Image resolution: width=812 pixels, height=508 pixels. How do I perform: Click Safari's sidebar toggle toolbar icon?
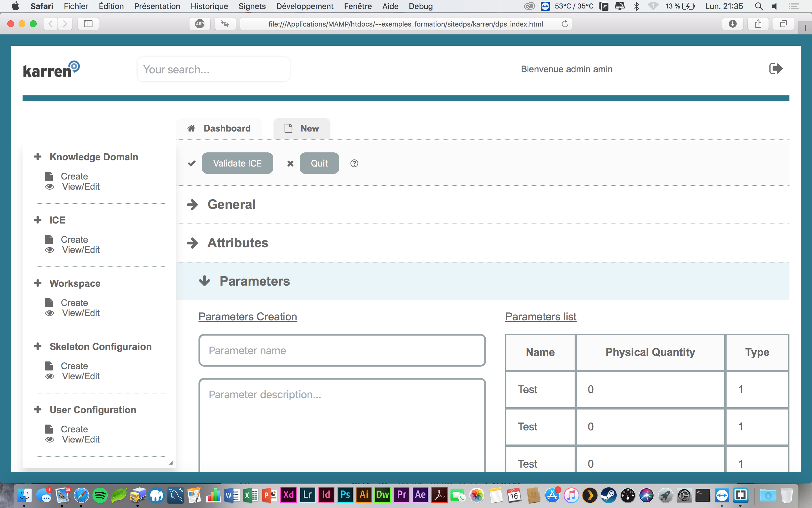coord(88,24)
